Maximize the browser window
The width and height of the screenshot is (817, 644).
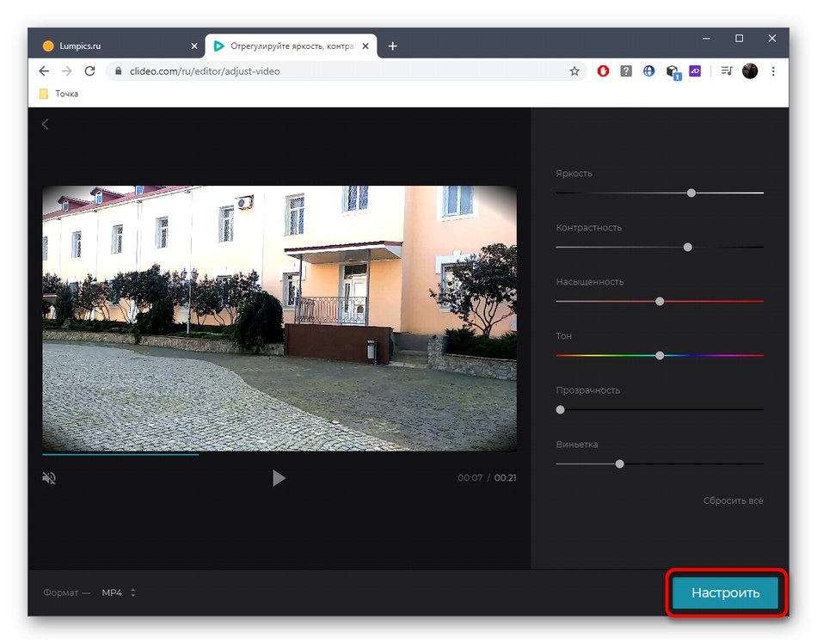pos(739,39)
